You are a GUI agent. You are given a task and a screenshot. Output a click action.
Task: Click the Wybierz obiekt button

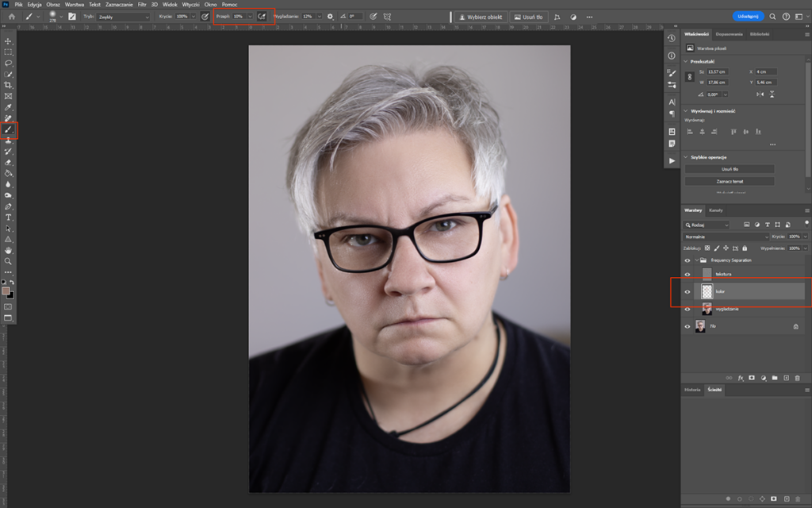coord(481,16)
